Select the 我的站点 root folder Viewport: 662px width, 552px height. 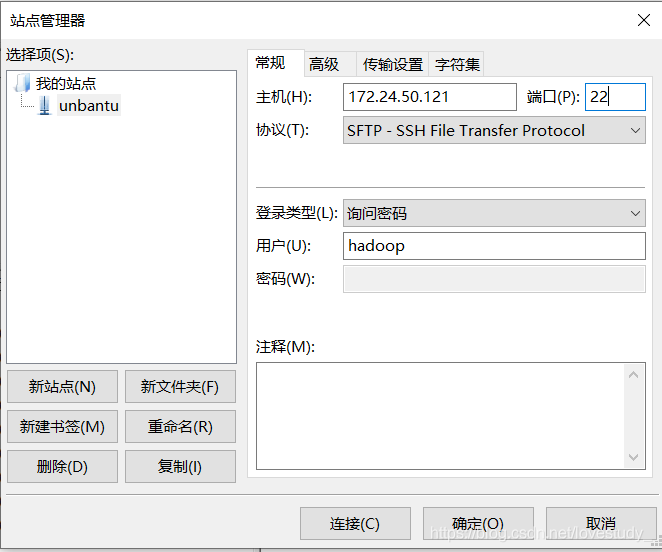tap(66, 84)
